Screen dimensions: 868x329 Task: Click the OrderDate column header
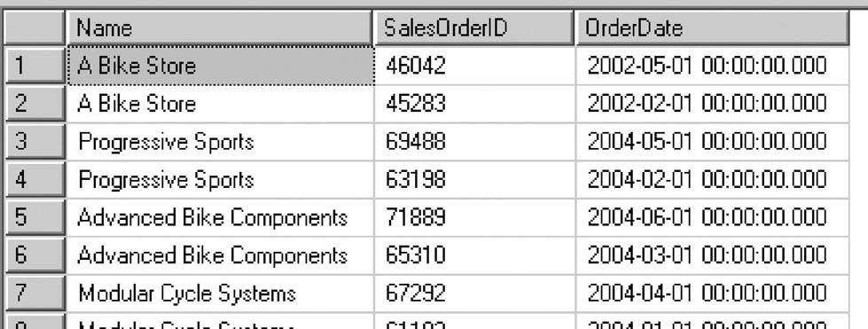point(712,27)
